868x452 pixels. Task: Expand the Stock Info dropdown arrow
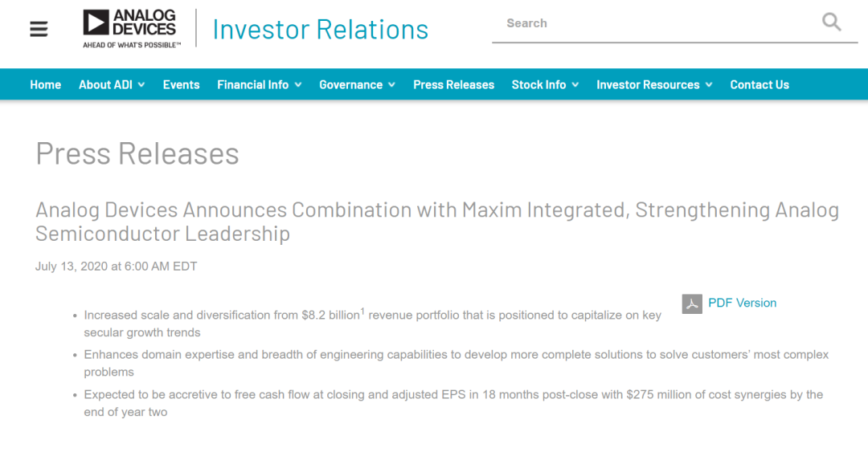coord(575,85)
